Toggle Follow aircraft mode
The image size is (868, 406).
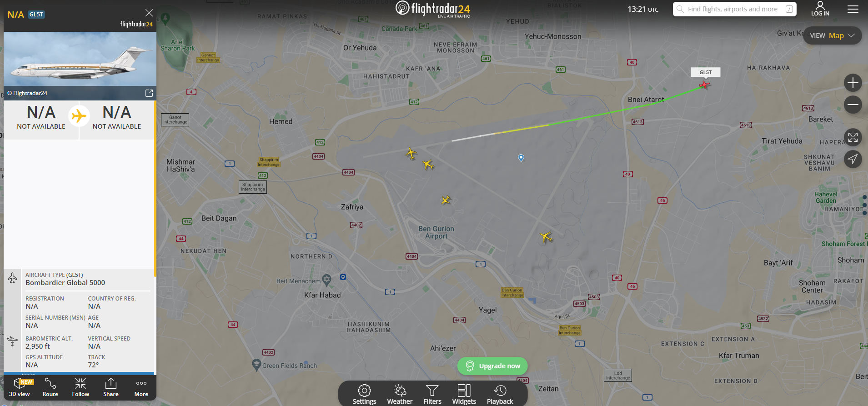tap(80, 387)
